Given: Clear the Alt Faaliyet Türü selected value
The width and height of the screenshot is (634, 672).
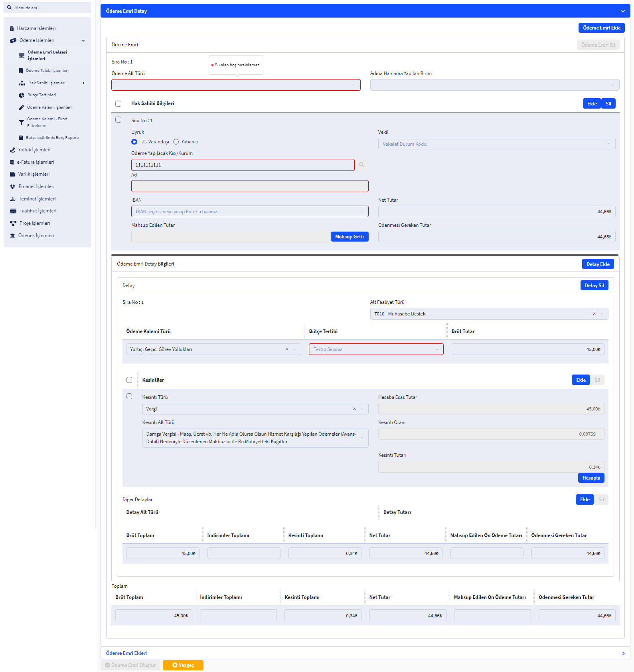Looking at the screenshot, I should click(x=594, y=314).
